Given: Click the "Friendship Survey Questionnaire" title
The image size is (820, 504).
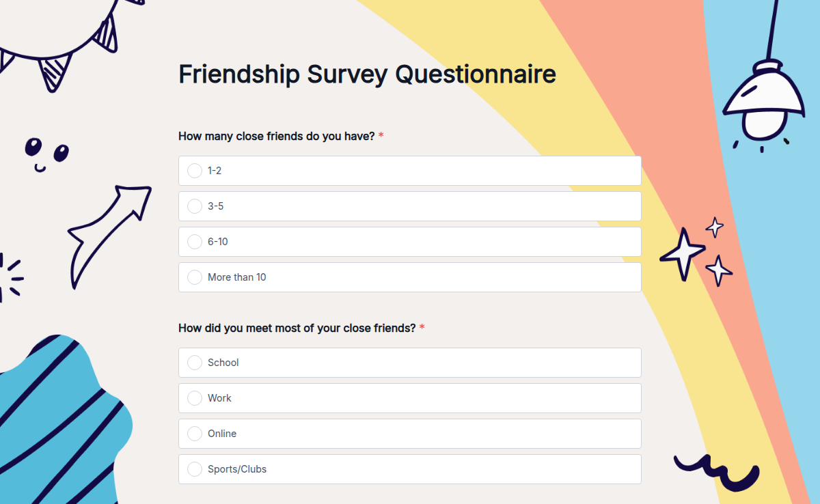Looking at the screenshot, I should [367, 74].
